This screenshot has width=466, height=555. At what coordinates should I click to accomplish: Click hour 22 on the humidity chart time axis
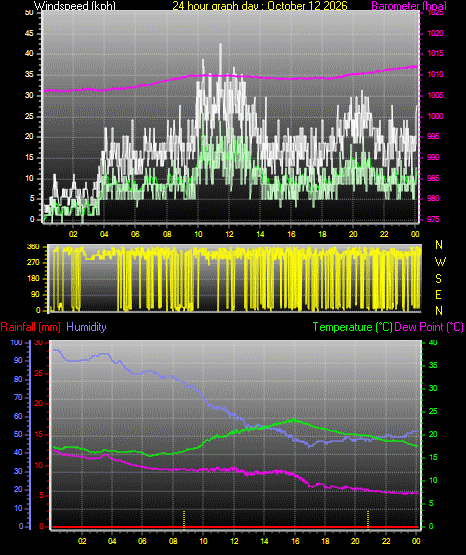(x=386, y=541)
